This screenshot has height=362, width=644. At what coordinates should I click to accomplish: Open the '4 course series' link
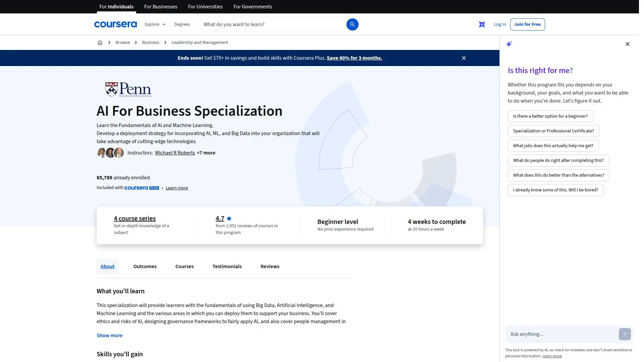tap(135, 219)
